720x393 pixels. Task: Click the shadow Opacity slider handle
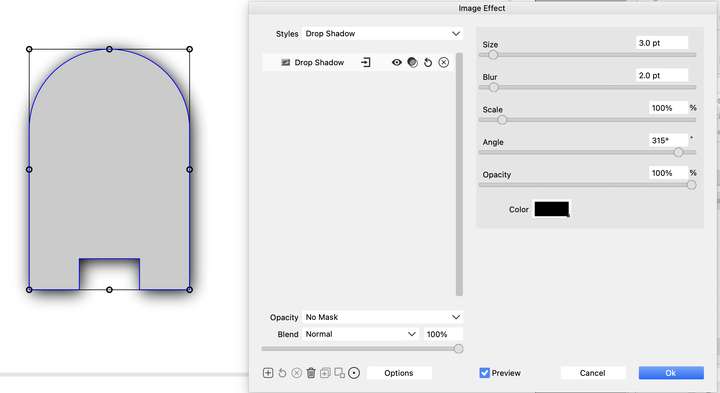[x=692, y=185]
